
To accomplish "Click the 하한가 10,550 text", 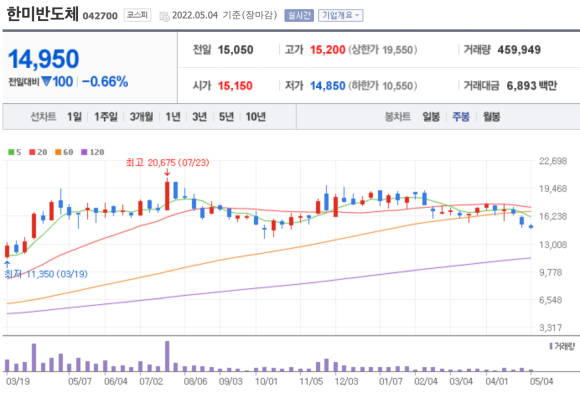I will tap(383, 86).
